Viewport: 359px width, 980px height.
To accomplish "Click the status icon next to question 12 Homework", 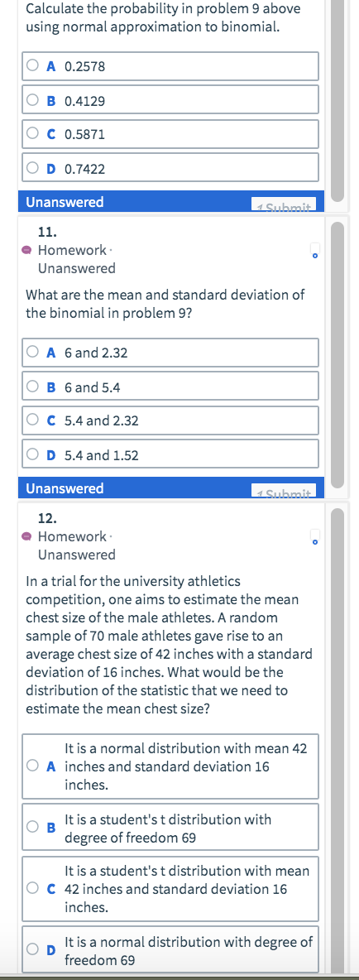I will pos(26,537).
